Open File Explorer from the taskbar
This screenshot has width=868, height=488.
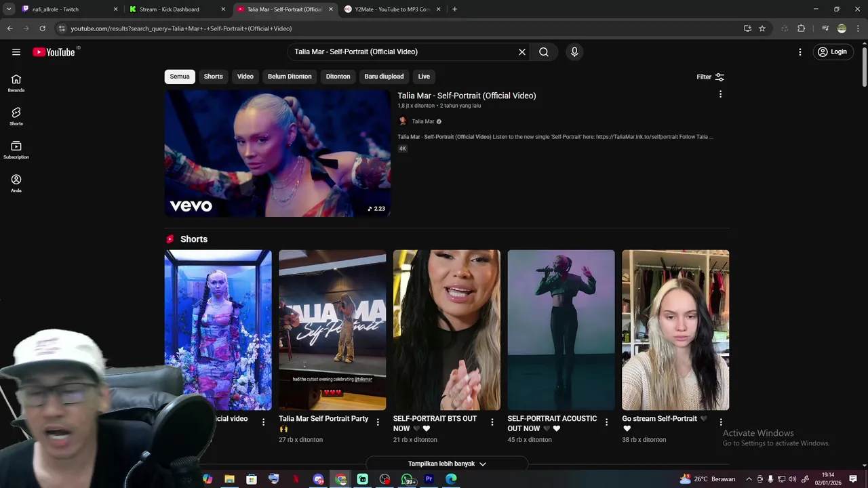(x=229, y=479)
